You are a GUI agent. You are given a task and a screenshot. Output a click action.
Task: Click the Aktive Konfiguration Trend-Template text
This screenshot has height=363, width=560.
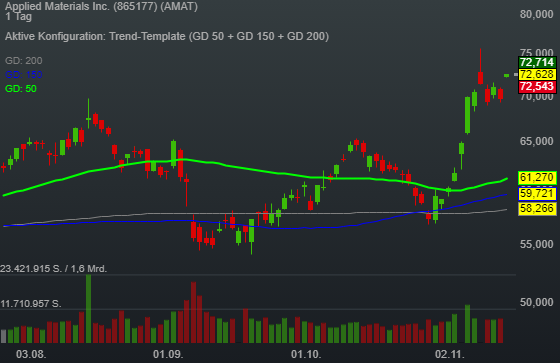pos(167,36)
